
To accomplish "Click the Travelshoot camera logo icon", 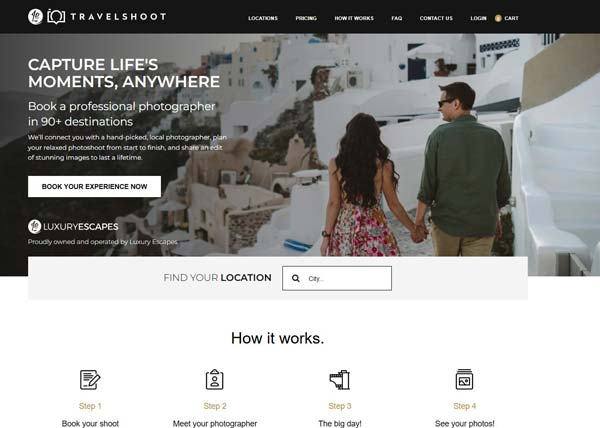I will (56, 17).
